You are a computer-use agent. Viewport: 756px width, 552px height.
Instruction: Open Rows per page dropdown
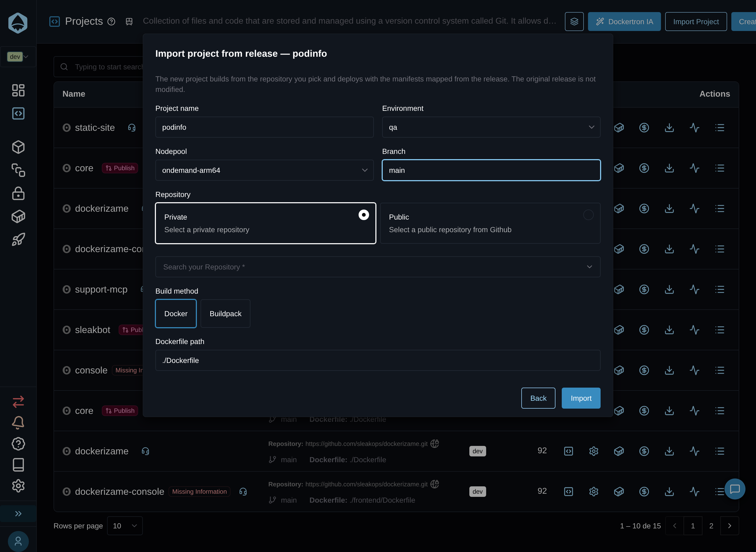[x=124, y=525]
